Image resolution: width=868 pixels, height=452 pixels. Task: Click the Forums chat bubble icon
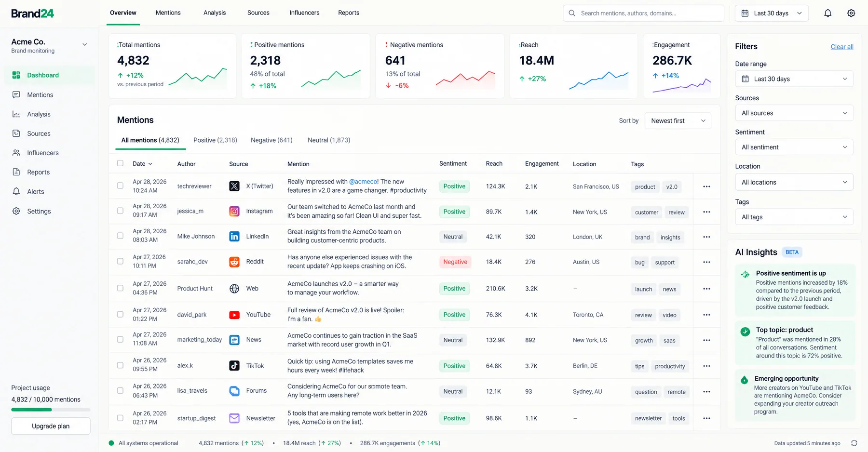click(x=234, y=391)
